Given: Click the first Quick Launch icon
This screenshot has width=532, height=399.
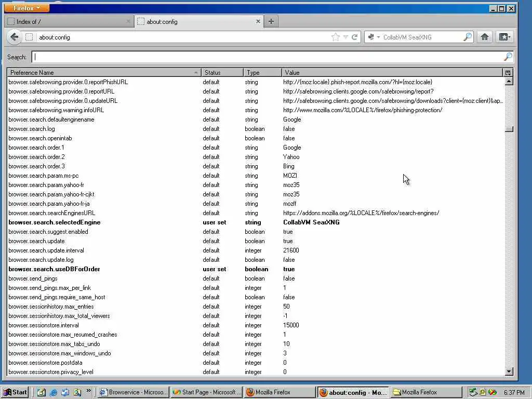Looking at the screenshot, I should point(42,392).
